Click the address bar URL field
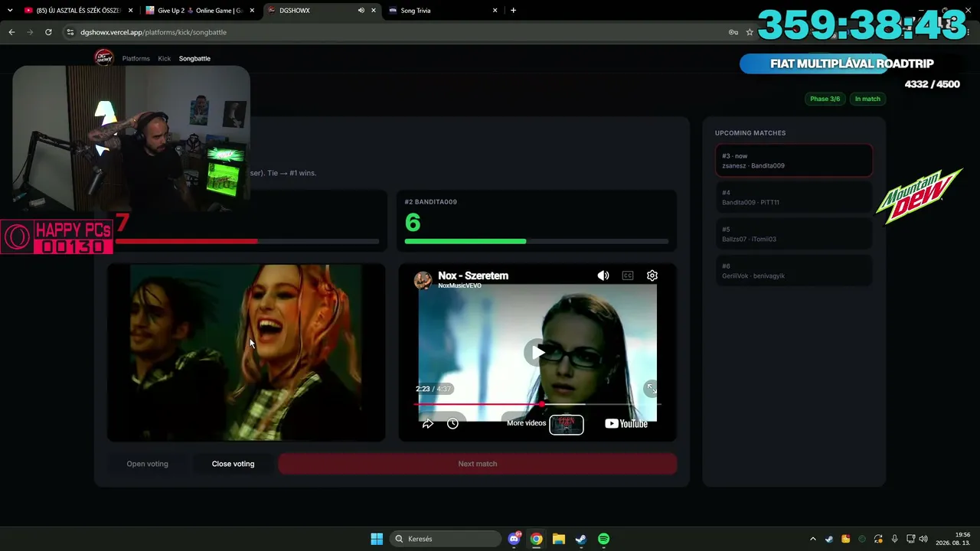The width and height of the screenshot is (980, 551). point(398,32)
